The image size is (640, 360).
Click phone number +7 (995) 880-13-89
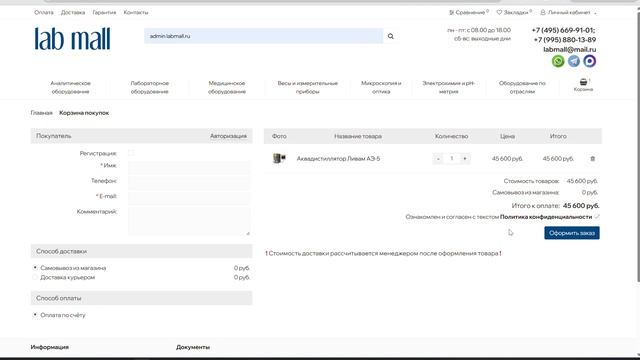point(565,40)
